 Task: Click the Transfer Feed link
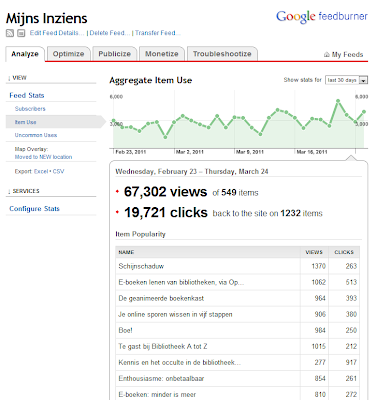(x=157, y=33)
